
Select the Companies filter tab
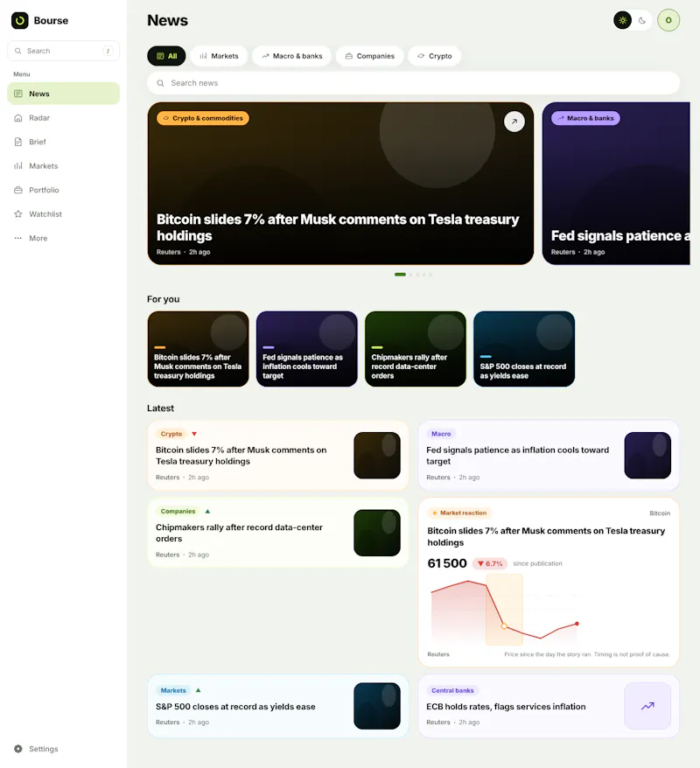[370, 56]
